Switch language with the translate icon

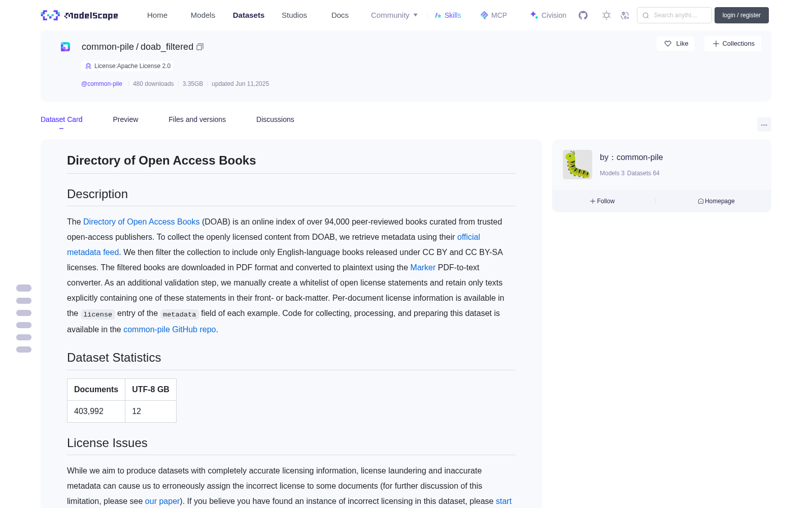pyautogui.click(x=625, y=15)
